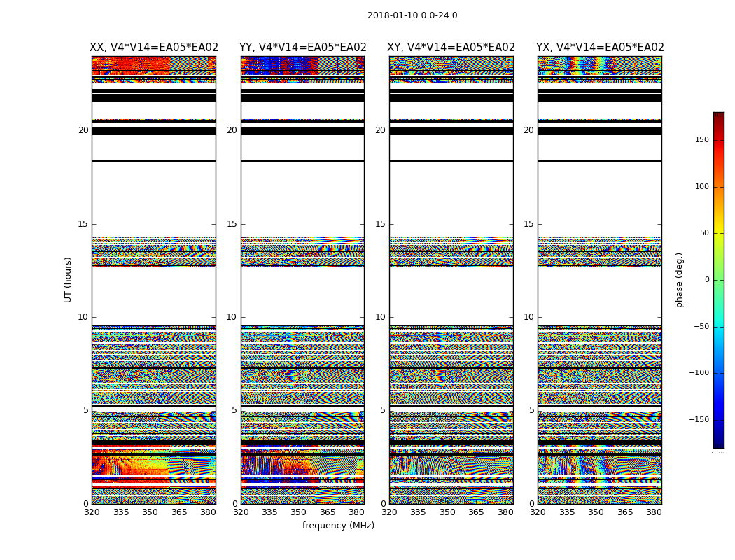Screen dimensions: 735x560
Task: Click the '335' frequency tick under YY panel
Action: coord(269,512)
